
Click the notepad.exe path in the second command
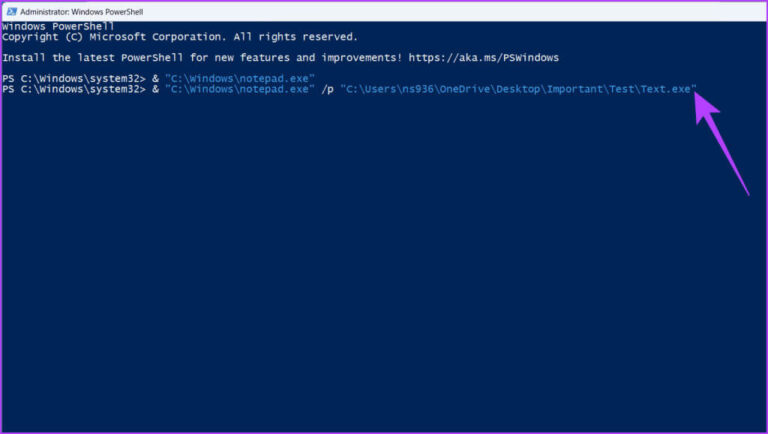pyautogui.click(x=239, y=89)
